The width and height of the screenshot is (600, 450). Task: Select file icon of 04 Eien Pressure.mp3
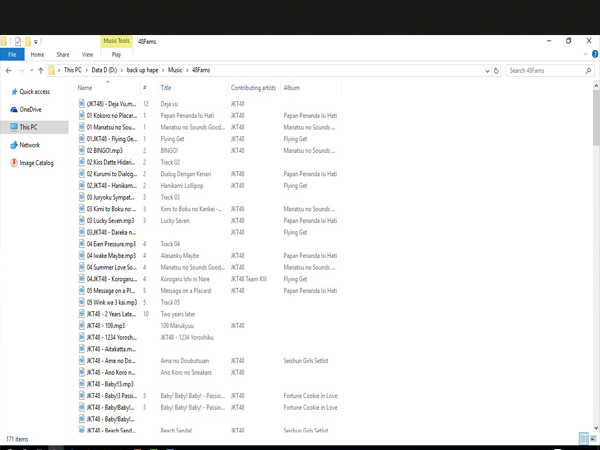pos(82,244)
